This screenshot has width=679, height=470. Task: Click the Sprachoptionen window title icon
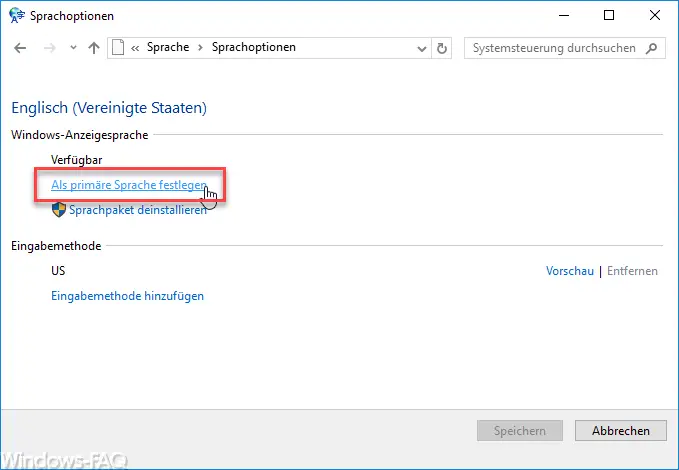pyautogui.click(x=17, y=16)
